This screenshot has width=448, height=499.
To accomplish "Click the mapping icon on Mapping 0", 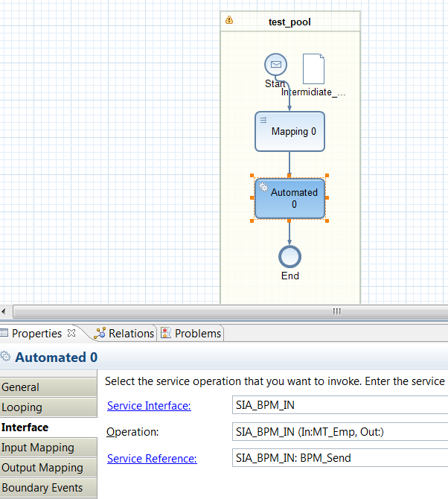I will (x=263, y=120).
